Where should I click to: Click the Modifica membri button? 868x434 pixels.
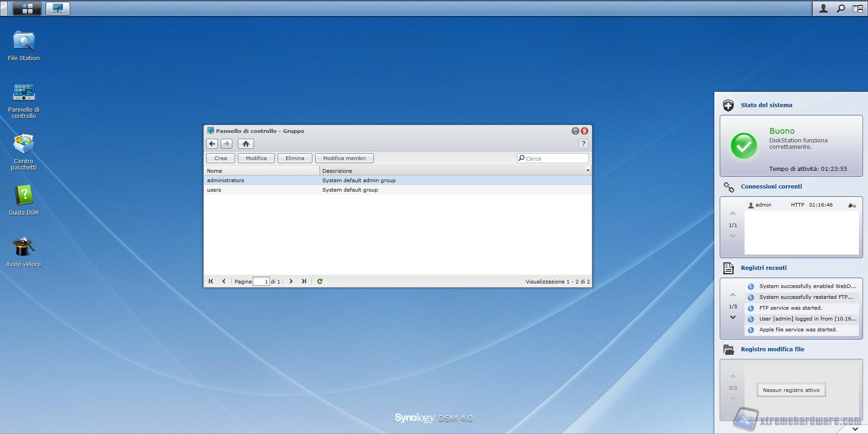pos(344,158)
